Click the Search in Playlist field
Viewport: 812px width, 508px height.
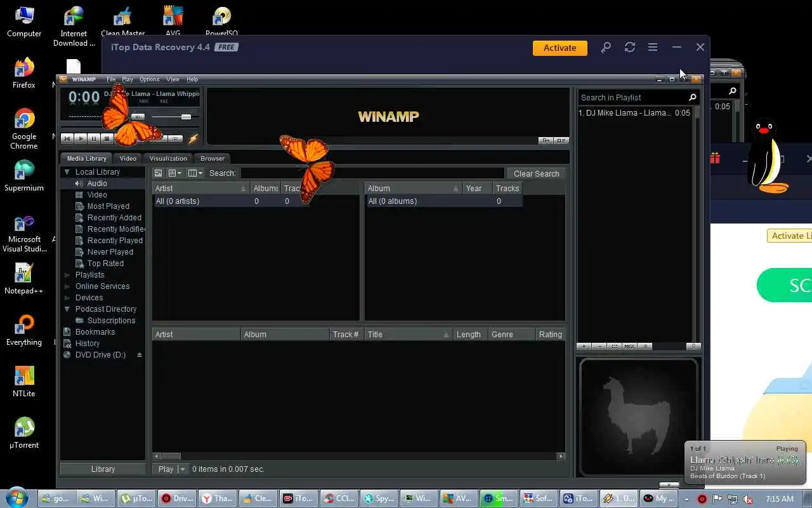[632, 98]
